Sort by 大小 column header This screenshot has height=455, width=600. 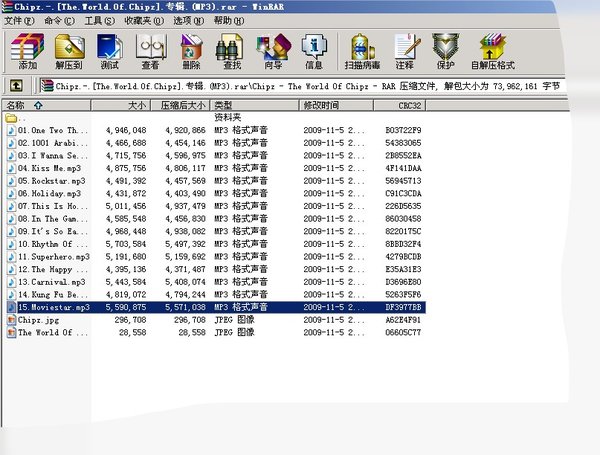tap(121, 105)
